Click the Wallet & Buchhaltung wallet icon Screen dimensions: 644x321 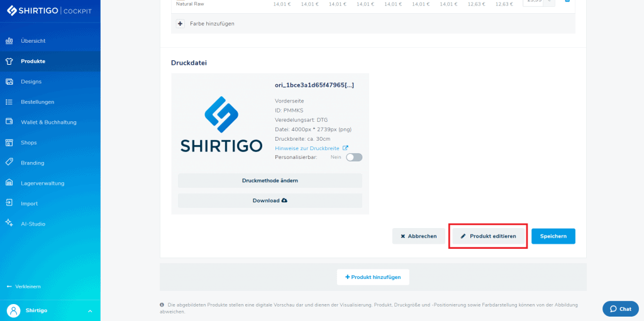(9, 122)
